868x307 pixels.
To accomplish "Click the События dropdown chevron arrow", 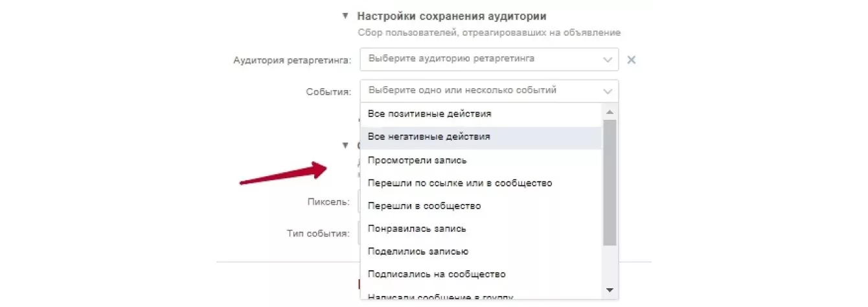I will [x=607, y=91].
